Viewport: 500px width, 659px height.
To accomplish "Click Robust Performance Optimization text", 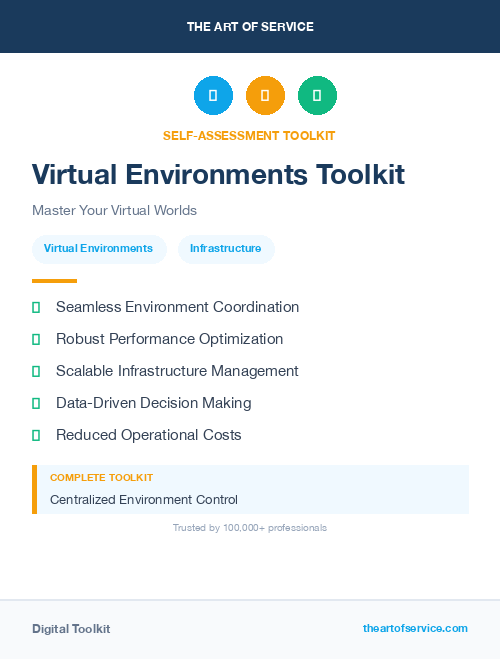I will [x=169, y=339].
